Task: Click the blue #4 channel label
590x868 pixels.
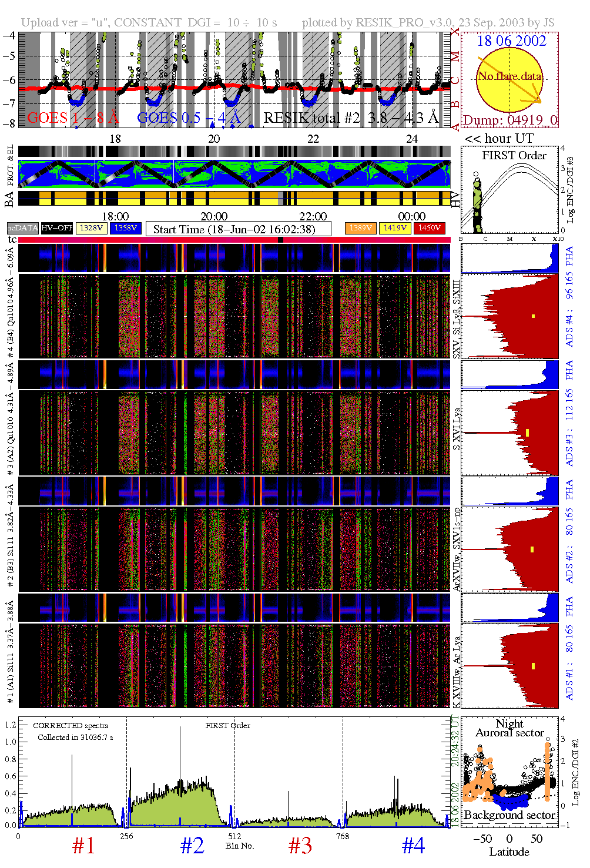Action: tap(413, 845)
